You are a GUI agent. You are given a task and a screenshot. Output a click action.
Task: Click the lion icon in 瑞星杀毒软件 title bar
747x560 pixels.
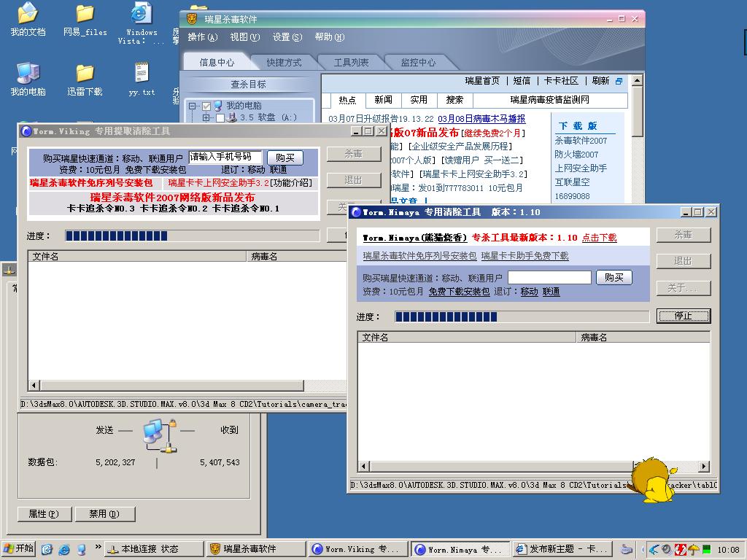coord(192,19)
